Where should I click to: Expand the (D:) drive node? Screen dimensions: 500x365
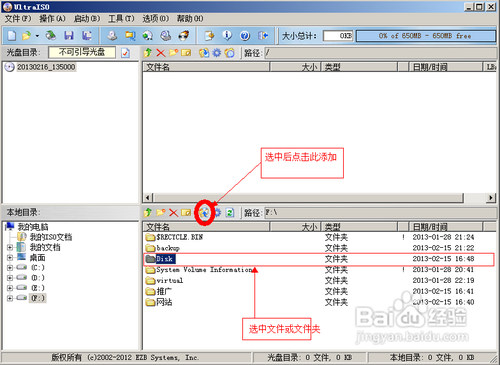point(10,278)
